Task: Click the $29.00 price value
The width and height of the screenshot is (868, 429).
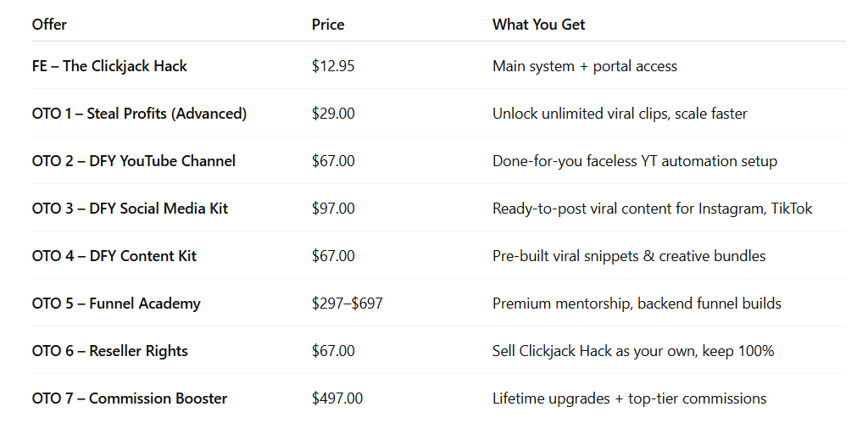Action: click(x=333, y=114)
